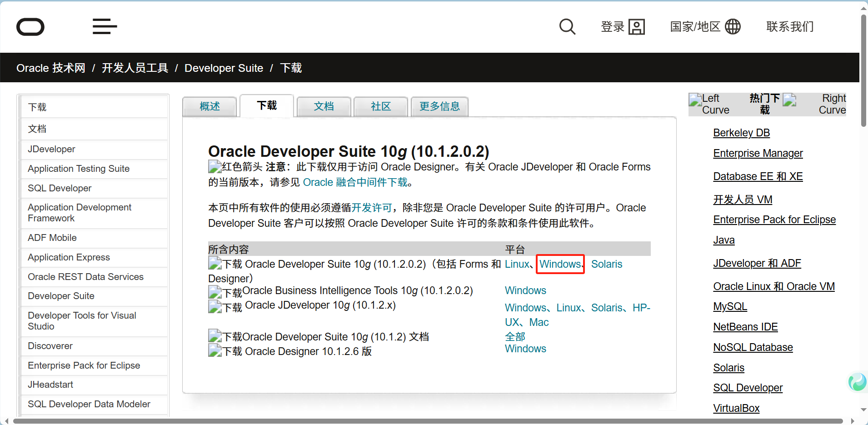Switch to the 文档 tab
868x425 pixels.
(324, 106)
